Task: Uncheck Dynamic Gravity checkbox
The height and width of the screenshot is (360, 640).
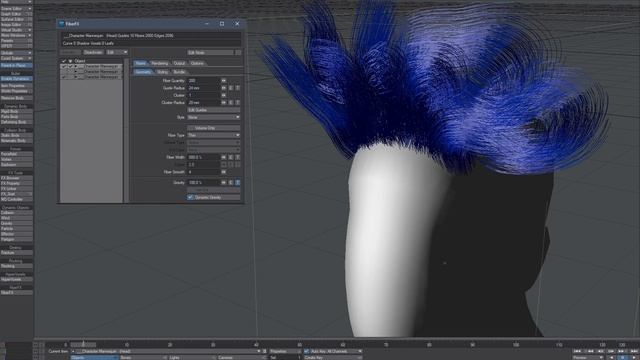Action: (190, 197)
